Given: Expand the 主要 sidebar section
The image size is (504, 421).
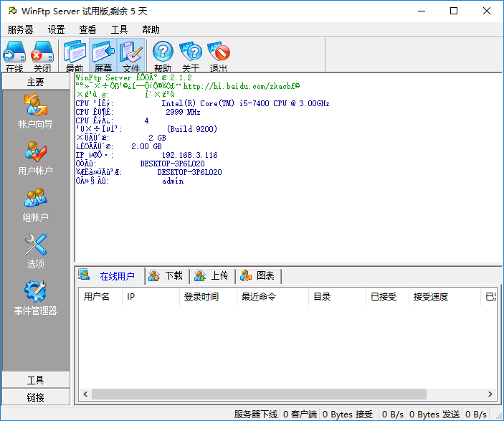Looking at the screenshot, I should 36,82.
